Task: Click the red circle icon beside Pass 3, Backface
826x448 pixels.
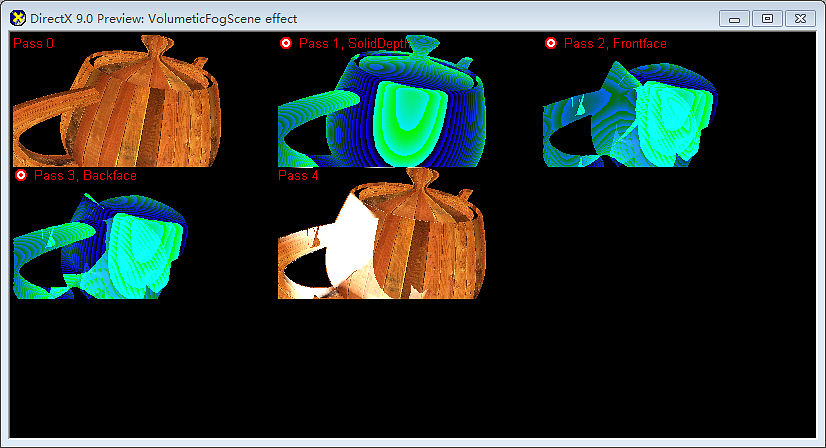Action: pos(21,175)
